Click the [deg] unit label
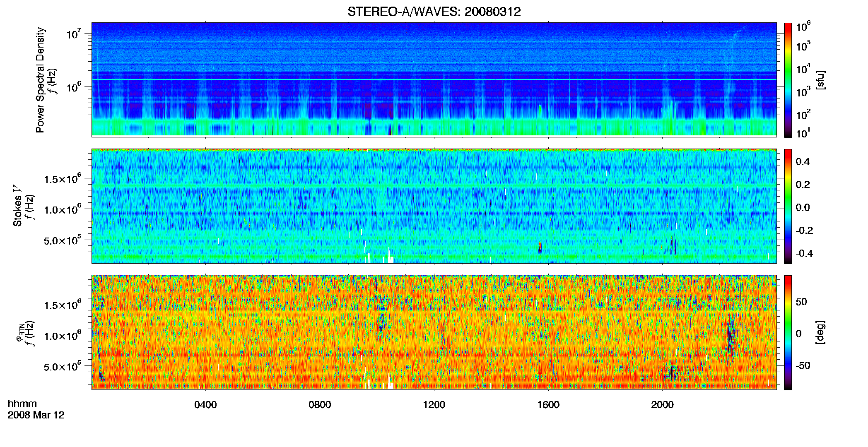Screen dimensions: 868x447 pos(820,332)
